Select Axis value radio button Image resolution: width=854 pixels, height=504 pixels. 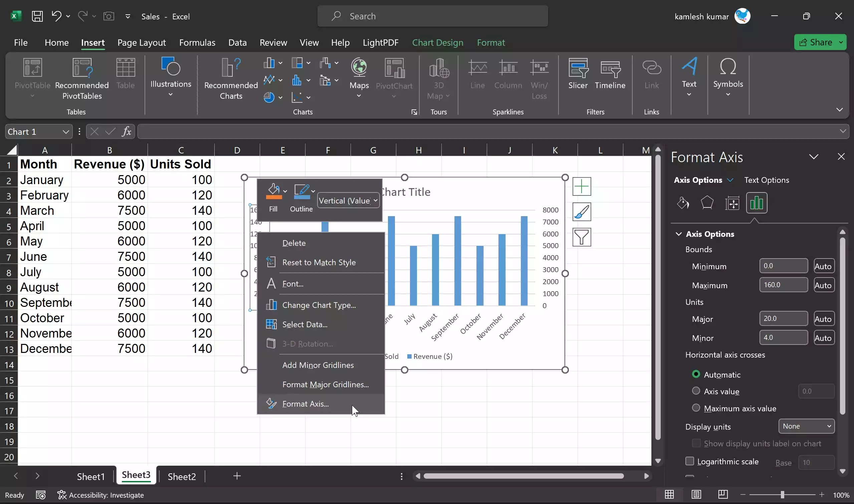pos(696,391)
